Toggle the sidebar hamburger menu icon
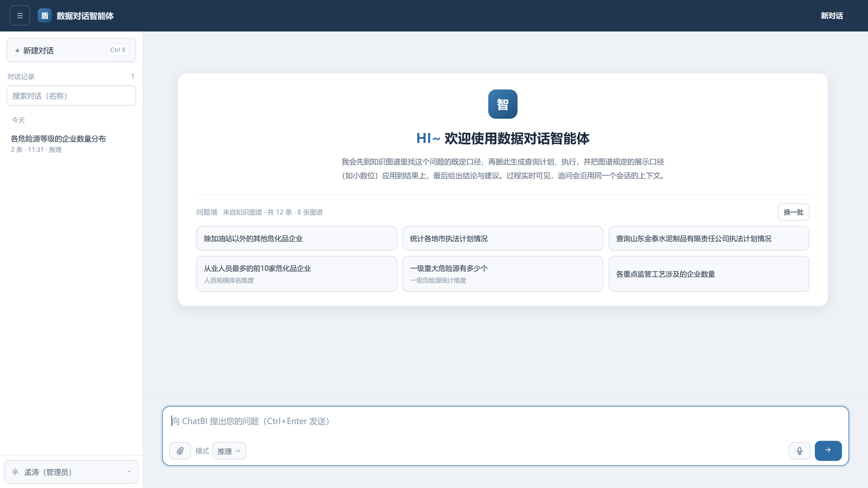 coord(20,16)
